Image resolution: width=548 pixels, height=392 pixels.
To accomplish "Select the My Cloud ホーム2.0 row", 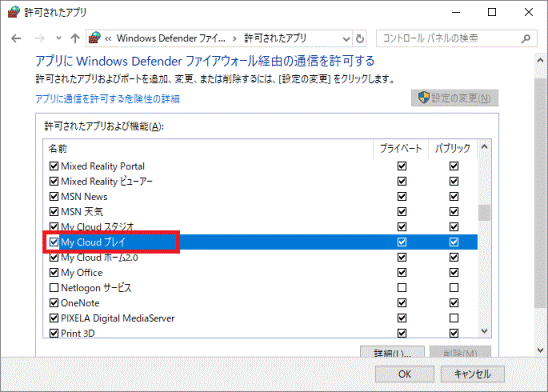I will [x=260, y=257].
